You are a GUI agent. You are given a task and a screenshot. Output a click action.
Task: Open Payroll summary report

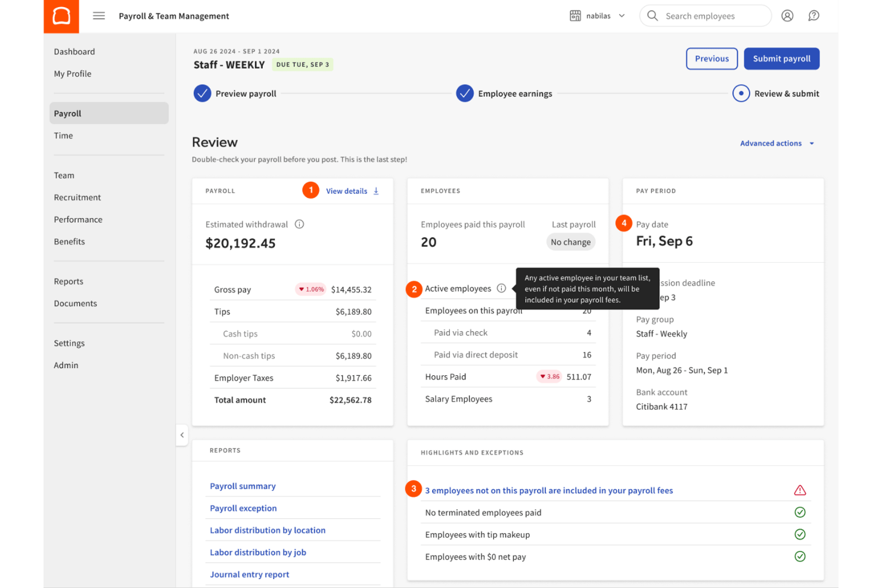coord(243,486)
